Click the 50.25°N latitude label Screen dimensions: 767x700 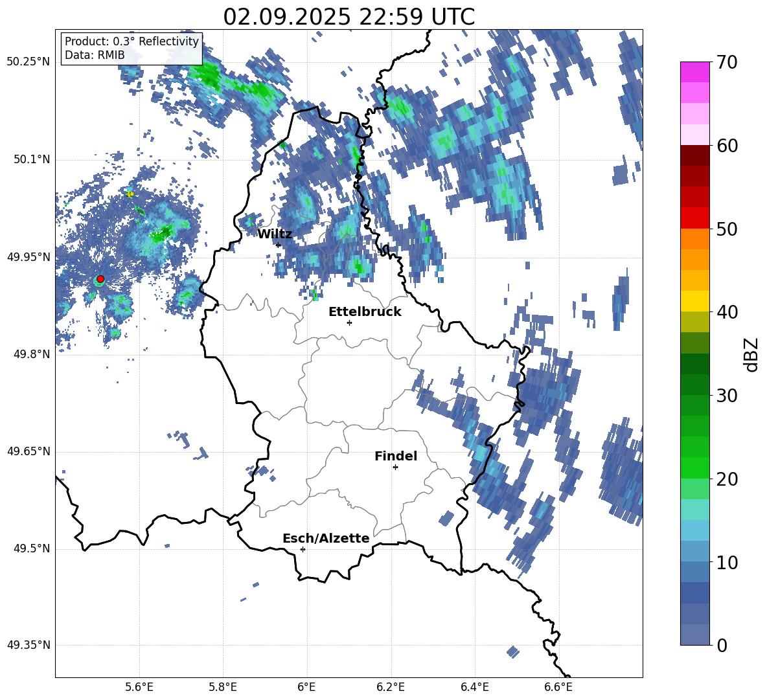pyautogui.click(x=29, y=63)
